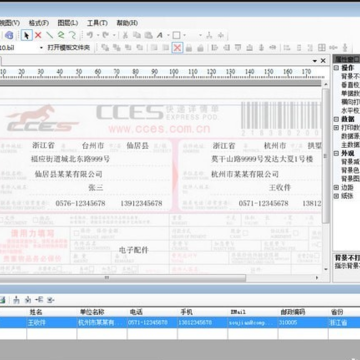360x360 pixels.
Task: Collapse the 外观 property group
Action: 336,153
